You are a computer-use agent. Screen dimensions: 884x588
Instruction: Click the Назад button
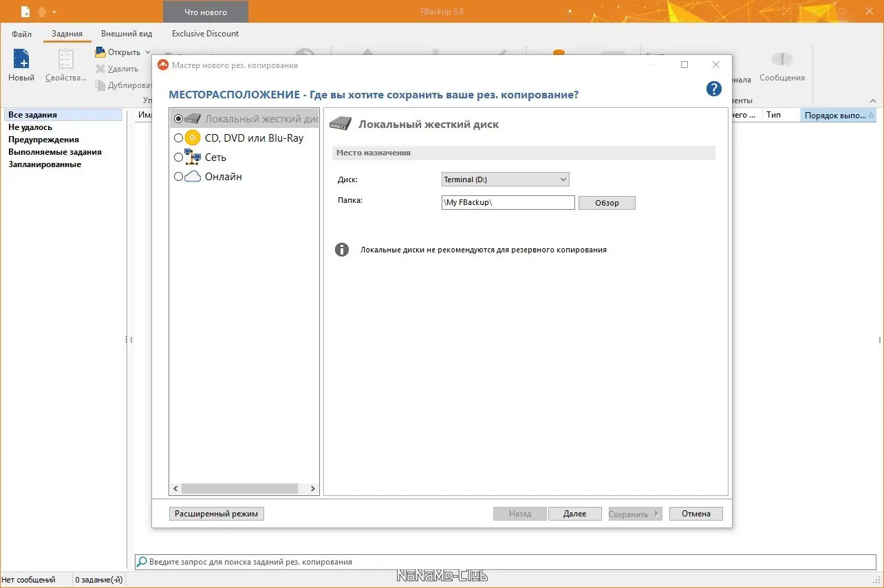point(520,514)
